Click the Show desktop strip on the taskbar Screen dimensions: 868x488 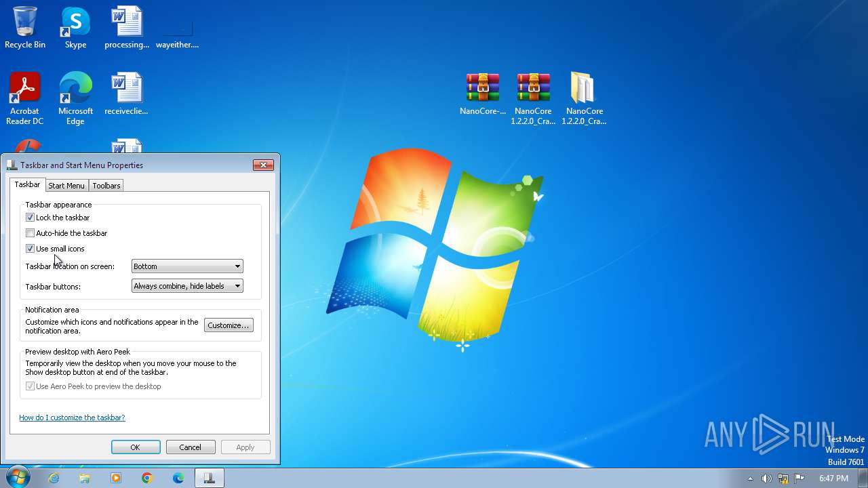tap(863, 478)
